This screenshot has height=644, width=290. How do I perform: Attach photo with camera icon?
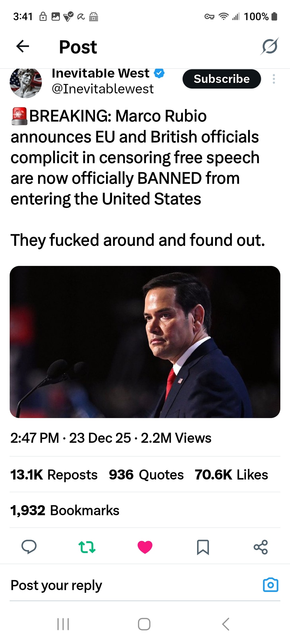coord(270,585)
